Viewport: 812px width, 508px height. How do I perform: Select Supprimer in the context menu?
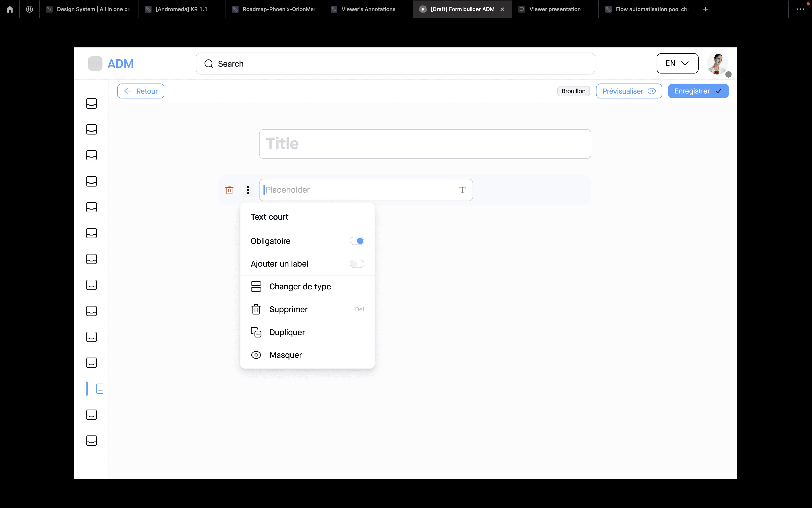307,309
